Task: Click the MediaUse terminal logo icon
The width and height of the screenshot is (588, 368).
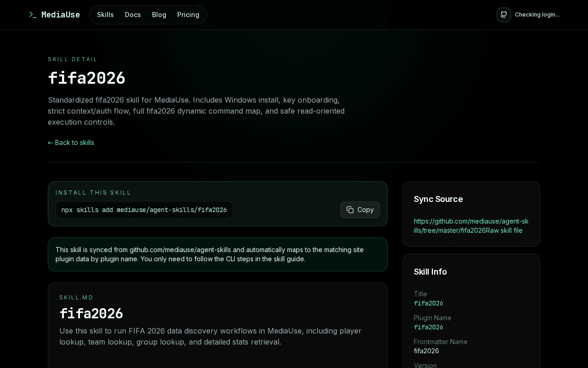Action: click(x=33, y=15)
